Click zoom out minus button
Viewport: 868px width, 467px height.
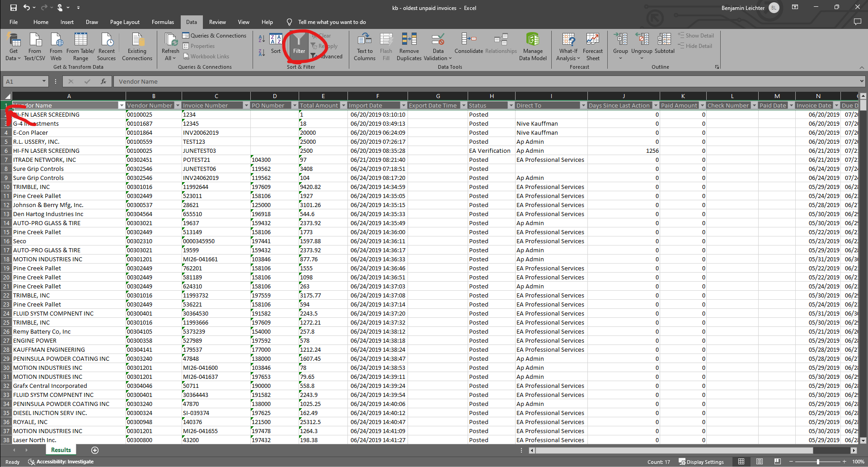point(791,462)
